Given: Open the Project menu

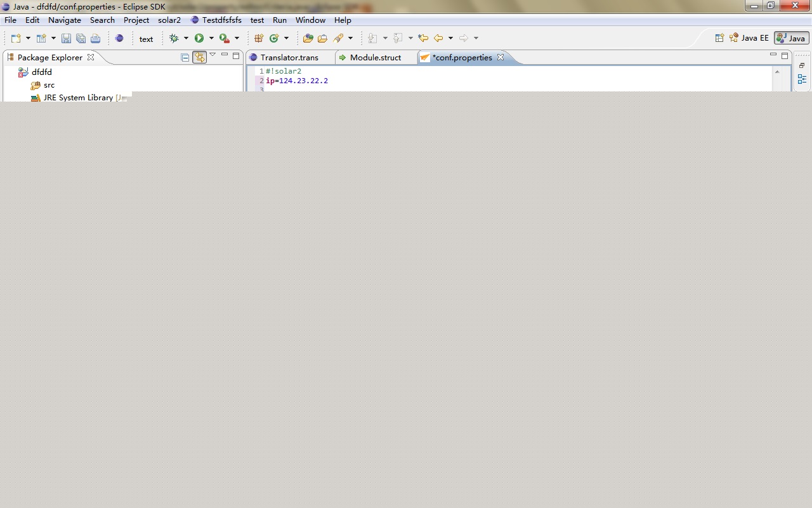Looking at the screenshot, I should 136,20.
